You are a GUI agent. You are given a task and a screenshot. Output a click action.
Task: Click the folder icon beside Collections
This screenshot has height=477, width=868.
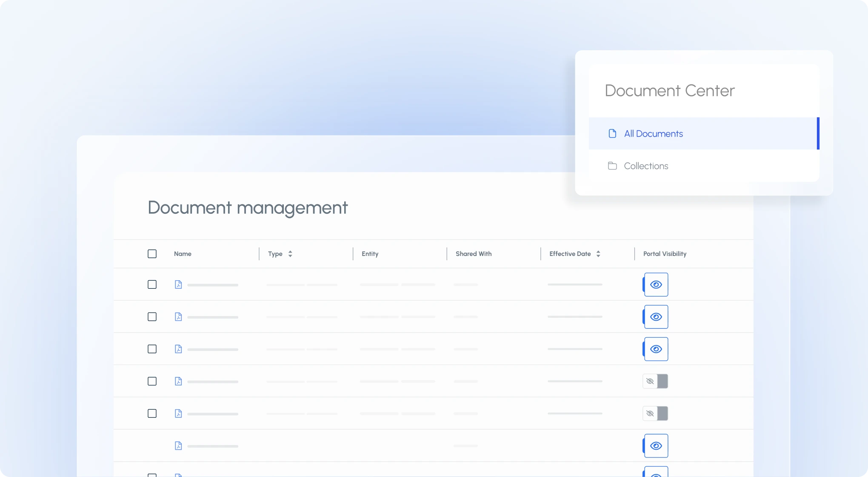coord(612,166)
